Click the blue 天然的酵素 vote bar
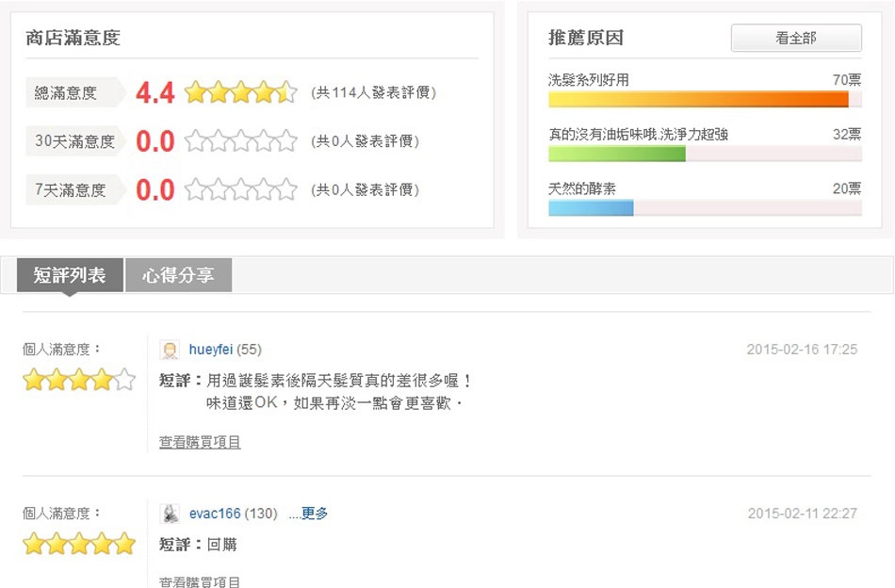The image size is (895, 588). click(x=591, y=207)
